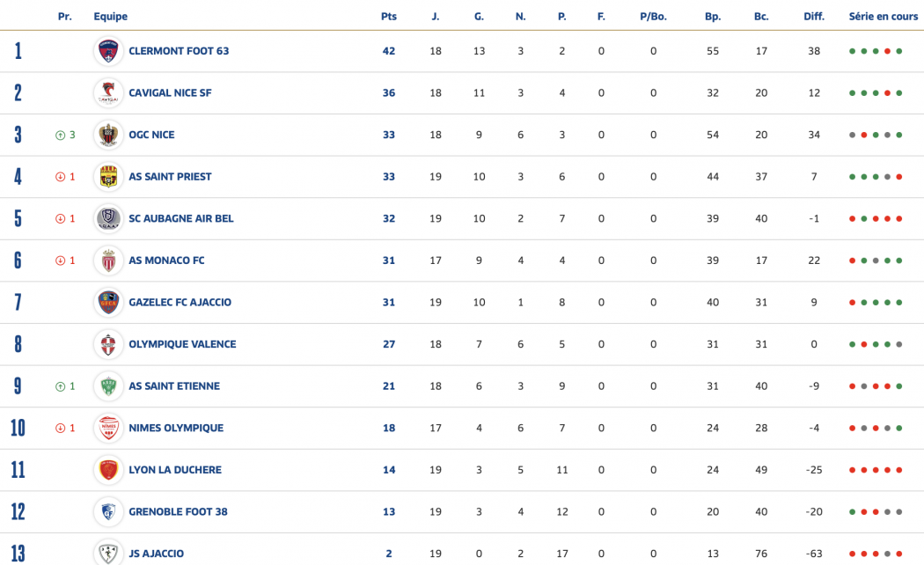
Task: Click the AS Monaco FC crest
Action: tap(109, 260)
